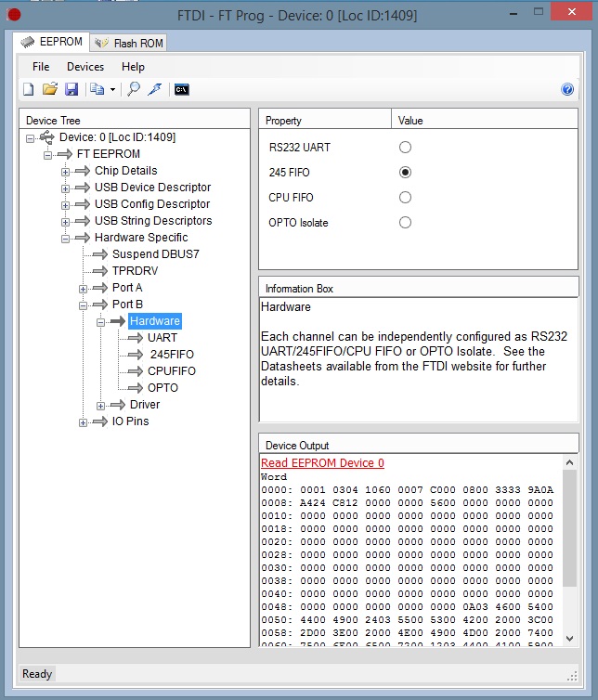
Task: Click Device Output scrollbar down arrow
Action: pos(569,639)
